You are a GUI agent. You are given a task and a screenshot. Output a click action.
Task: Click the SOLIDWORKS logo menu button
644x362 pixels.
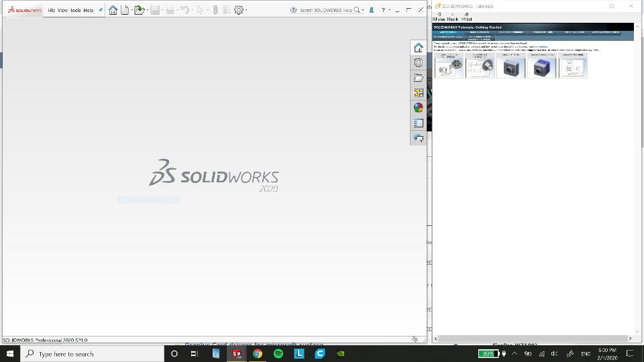pyautogui.click(x=25, y=10)
